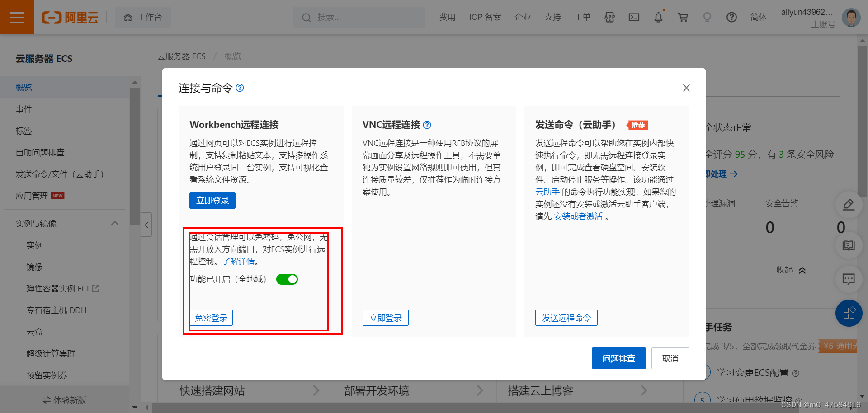Open notifications bell
This screenshot has width=868, height=413.
[659, 17]
